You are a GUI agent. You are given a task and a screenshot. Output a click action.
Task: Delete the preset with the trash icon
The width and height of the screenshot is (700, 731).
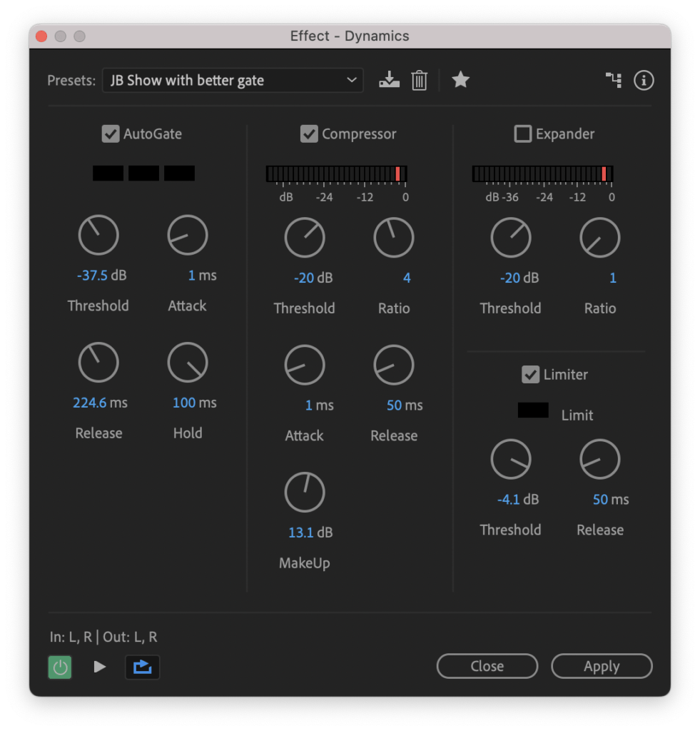pos(419,80)
